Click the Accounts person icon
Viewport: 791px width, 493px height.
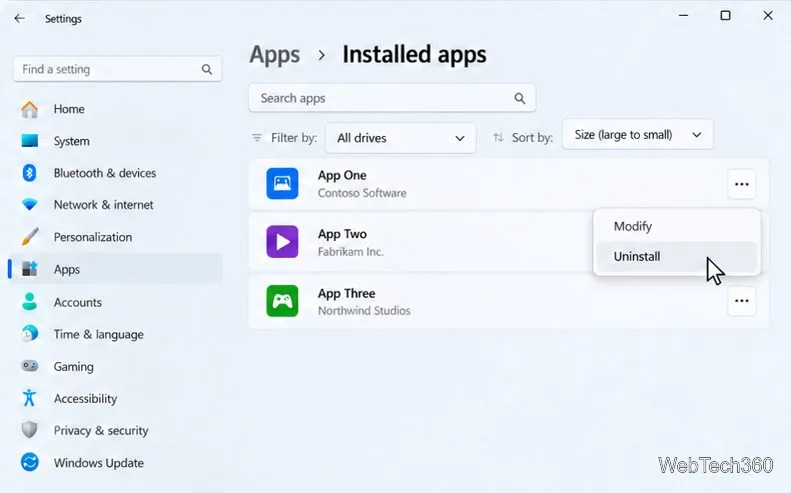click(30, 302)
